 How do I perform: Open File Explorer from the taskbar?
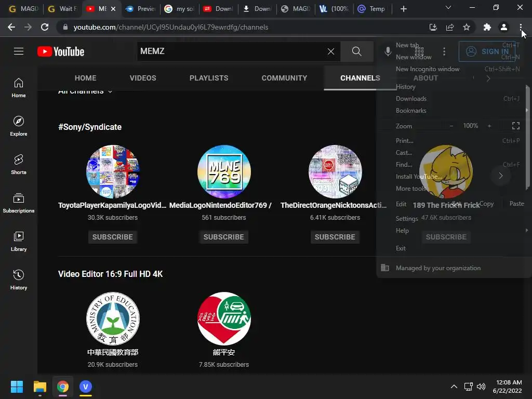point(39,387)
